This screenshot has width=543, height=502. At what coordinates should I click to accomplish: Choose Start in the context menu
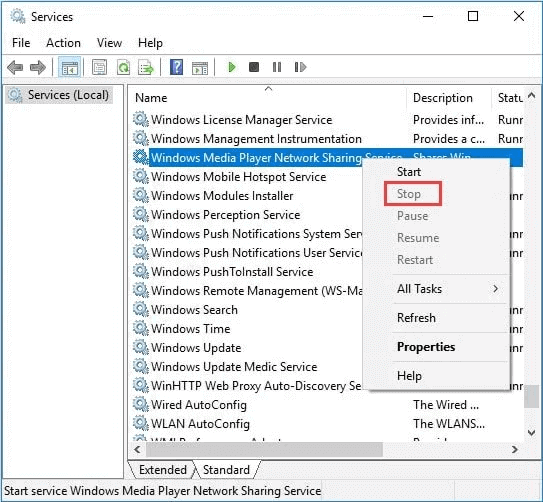[409, 172]
